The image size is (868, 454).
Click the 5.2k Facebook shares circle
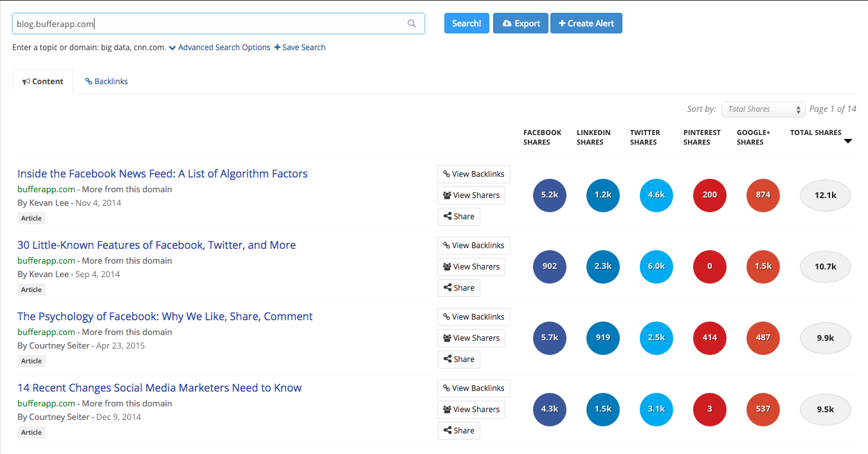550,195
